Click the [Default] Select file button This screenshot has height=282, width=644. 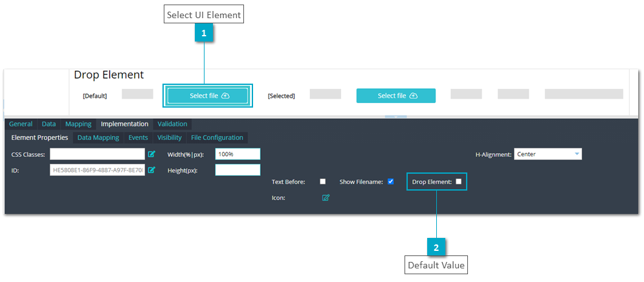point(207,96)
